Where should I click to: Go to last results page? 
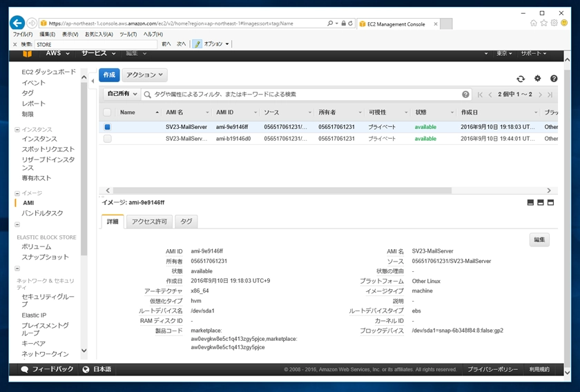pos(550,95)
